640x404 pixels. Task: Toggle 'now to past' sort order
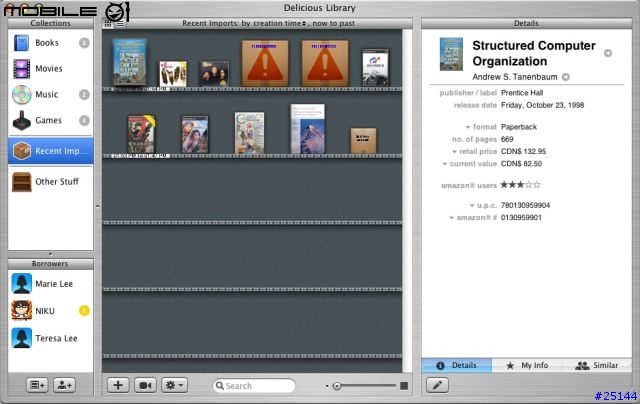coord(333,24)
